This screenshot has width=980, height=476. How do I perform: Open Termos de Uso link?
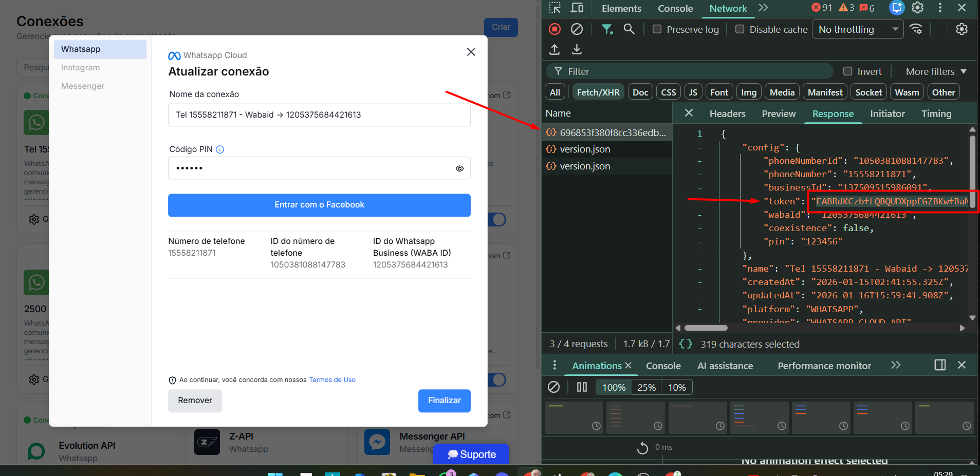click(x=332, y=380)
